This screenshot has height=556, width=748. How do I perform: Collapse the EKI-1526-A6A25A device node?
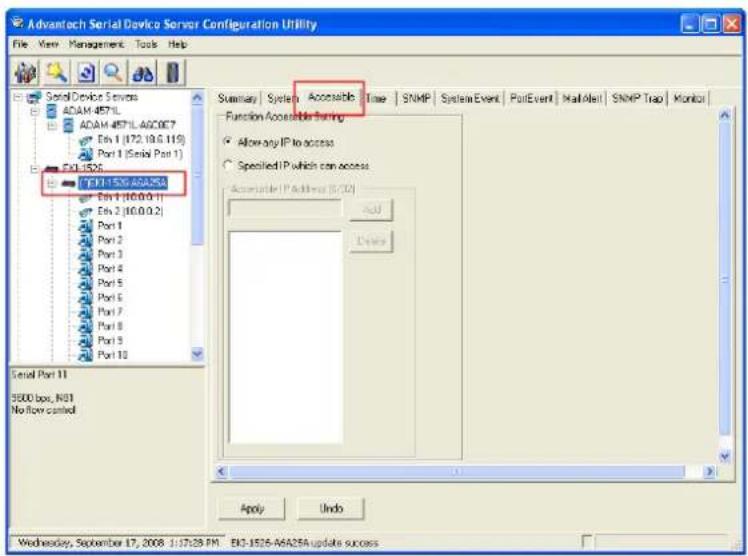[52, 183]
